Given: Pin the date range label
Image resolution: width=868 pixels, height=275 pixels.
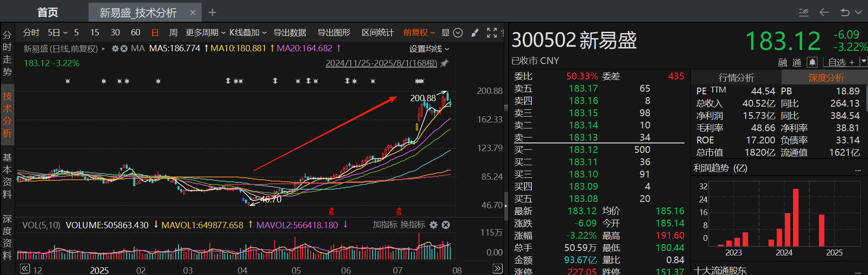Looking at the screenshot, I should click(x=445, y=63).
